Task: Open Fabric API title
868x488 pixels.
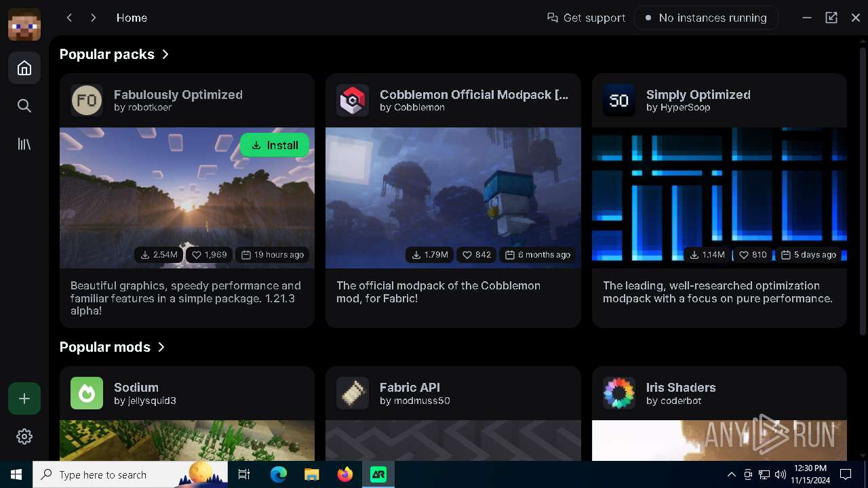Action: tap(410, 388)
